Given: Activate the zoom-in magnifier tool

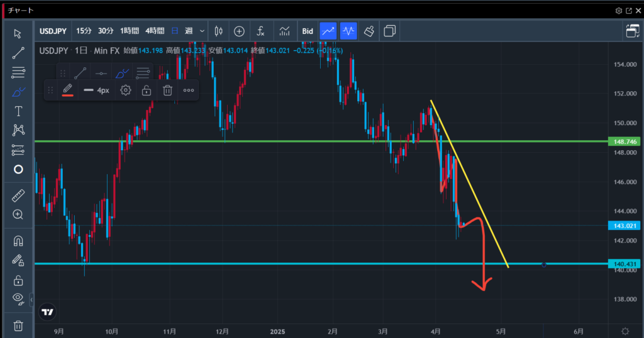Looking at the screenshot, I should (18, 214).
